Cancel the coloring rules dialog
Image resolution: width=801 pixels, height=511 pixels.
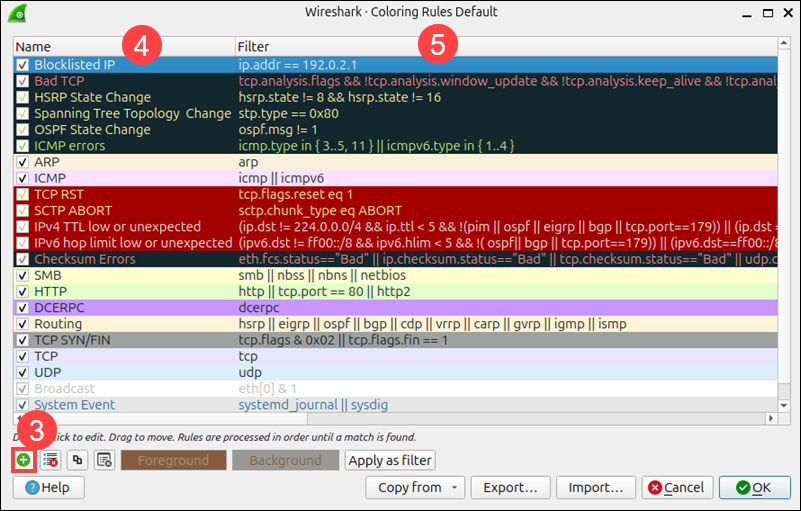(x=677, y=487)
